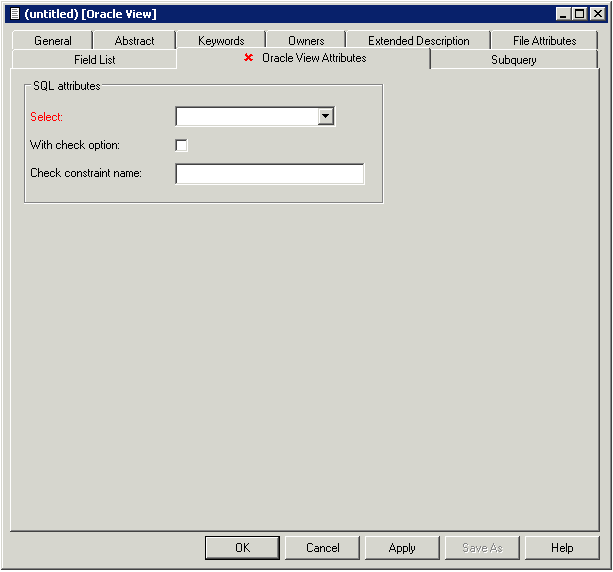This screenshot has height=572, width=613.
Task: Open the Subquery tab
Action: coord(513,60)
